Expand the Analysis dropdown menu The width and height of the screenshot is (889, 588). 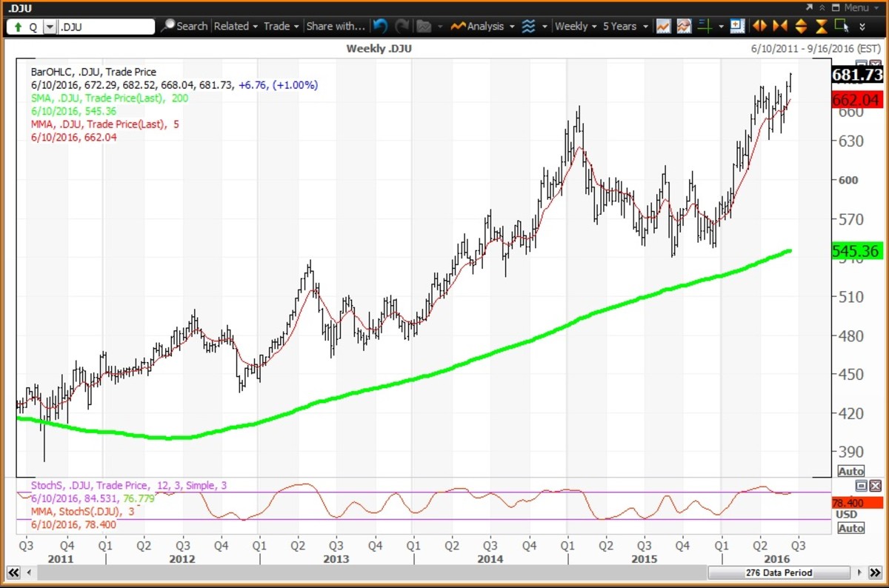pos(485,26)
